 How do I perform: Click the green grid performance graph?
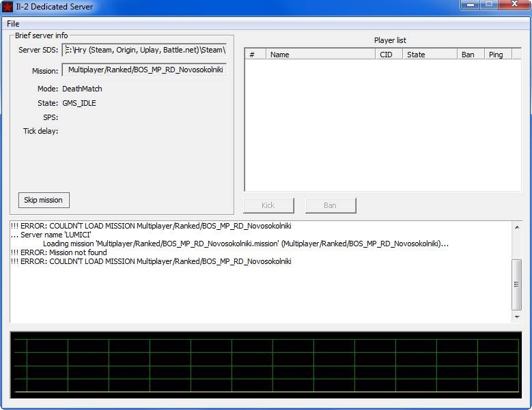click(266, 365)
